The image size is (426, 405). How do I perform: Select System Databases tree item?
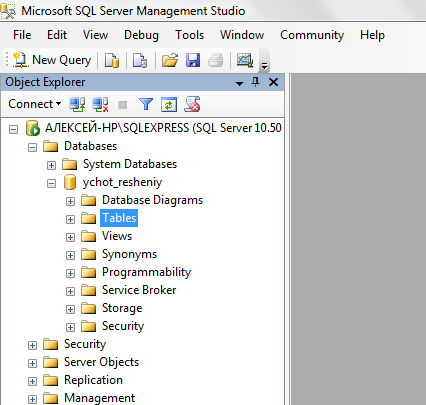pyautogui.click(x=130, y=164)
